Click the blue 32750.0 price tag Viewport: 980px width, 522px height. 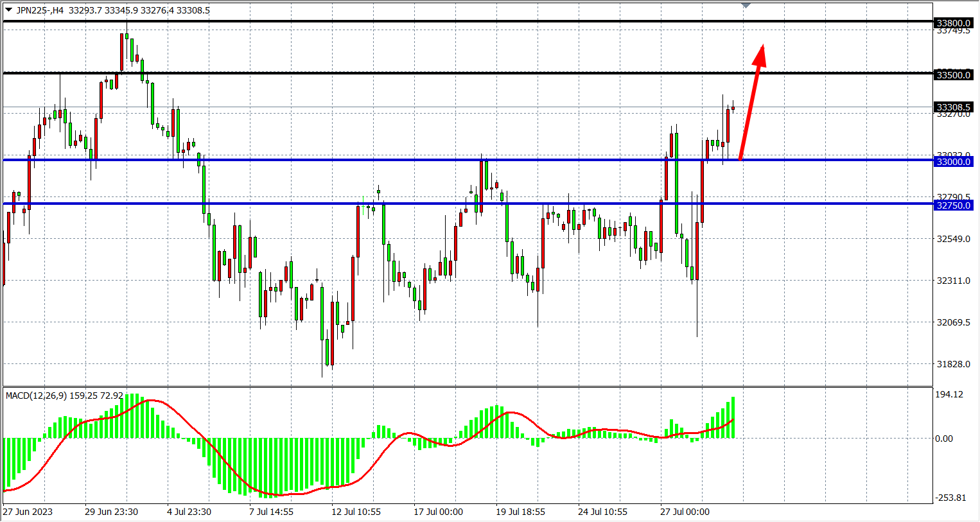pos(954,205)
